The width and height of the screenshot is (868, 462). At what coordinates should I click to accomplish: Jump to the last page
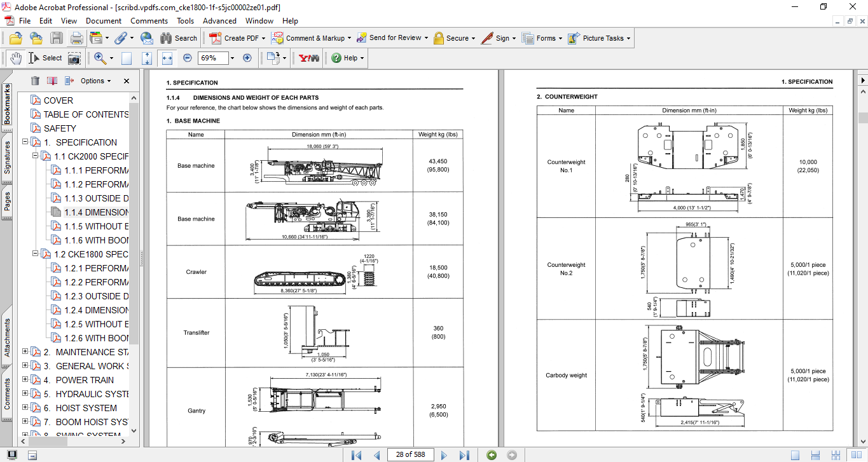click(464, 455)
